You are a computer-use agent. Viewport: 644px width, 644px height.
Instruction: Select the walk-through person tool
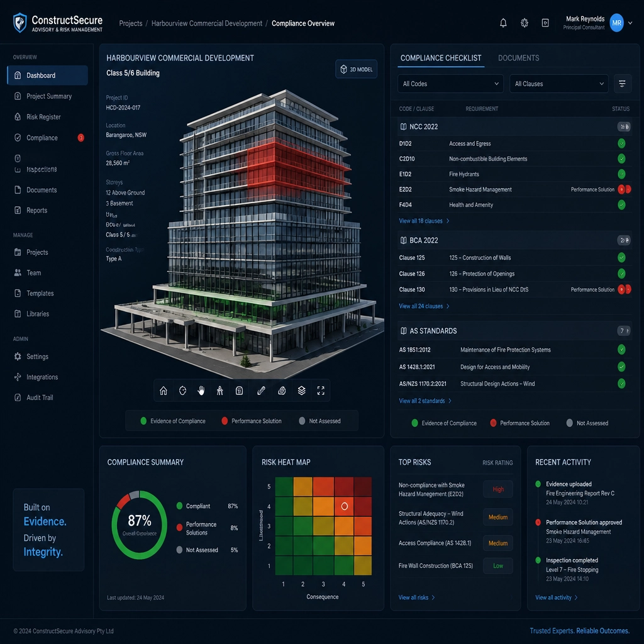point(220,391)
